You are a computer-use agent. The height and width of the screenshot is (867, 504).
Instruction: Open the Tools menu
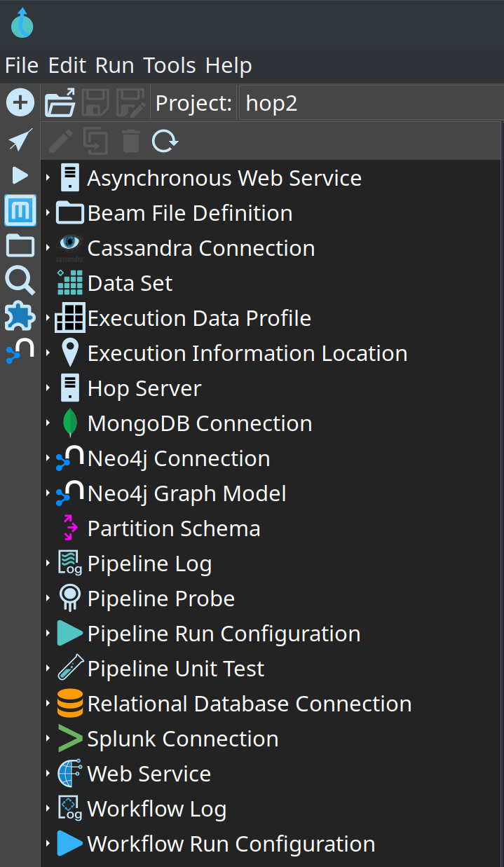click(170, 66)
